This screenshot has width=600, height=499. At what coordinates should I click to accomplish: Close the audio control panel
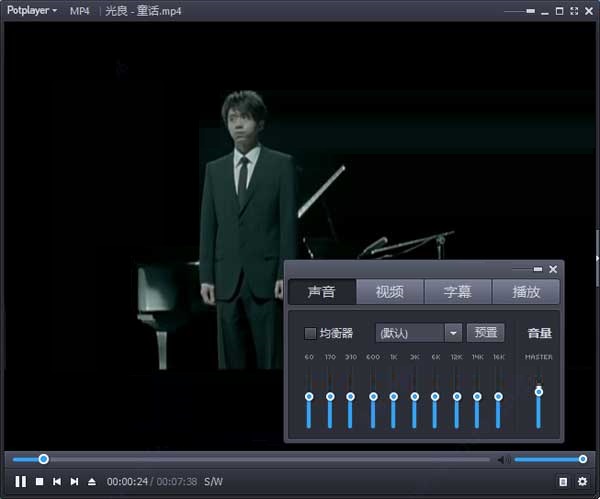(553, 269)
